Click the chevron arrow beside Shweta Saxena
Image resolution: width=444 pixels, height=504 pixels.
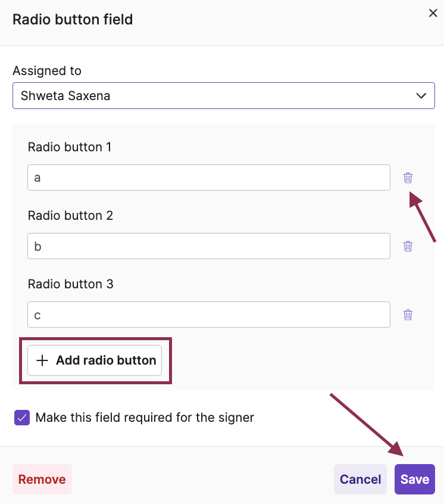(x=421, y=95)
